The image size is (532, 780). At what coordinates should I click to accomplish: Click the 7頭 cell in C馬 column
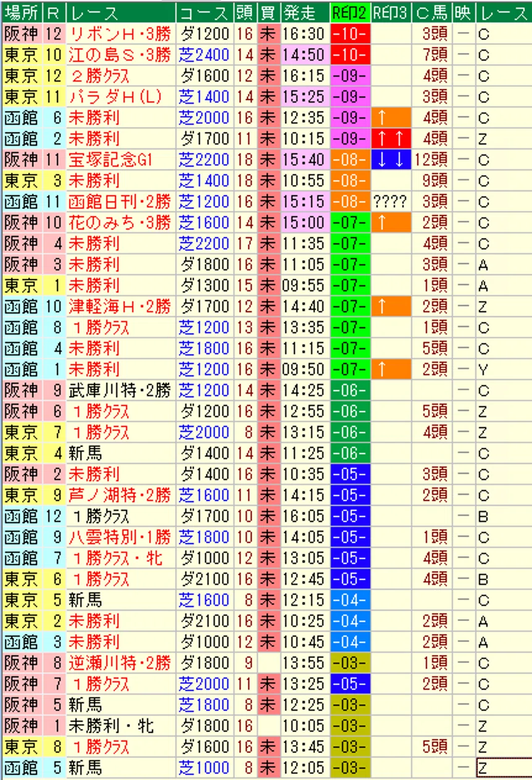tap(431, 55)
